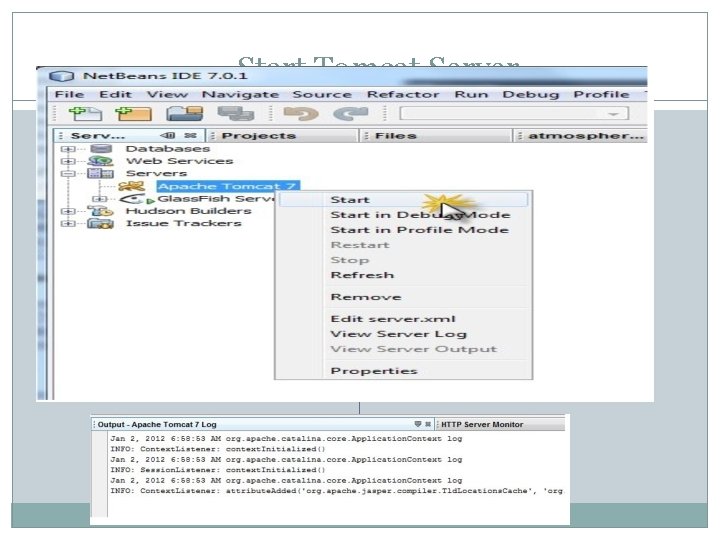The height and width of the screenshot is (540, 720).
Task: Switch to the Files tab
Action: pyautogui.click(x=436, y=136)
